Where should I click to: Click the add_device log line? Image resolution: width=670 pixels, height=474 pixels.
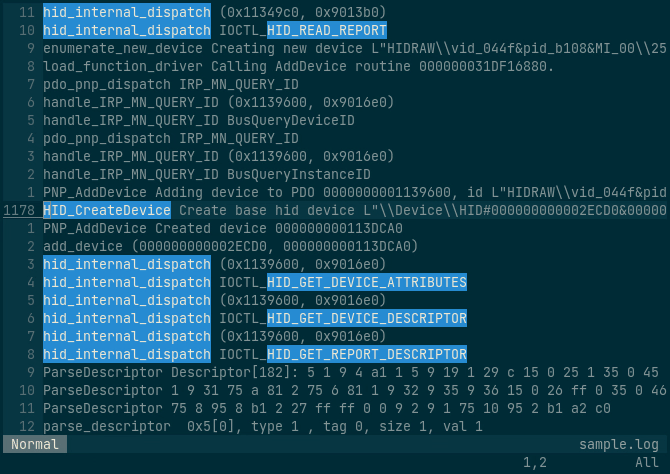[x=230, y=246]
